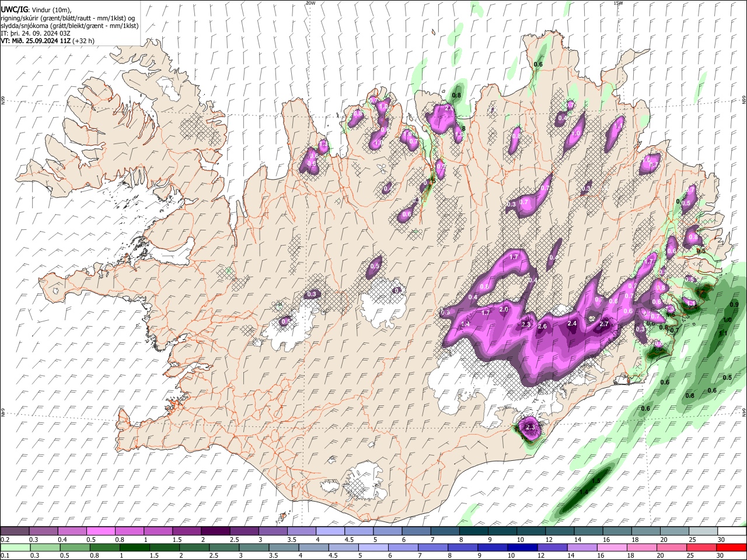Click the 'VT: Mið. 25.09.2024 11Z (+32 h)' line
The height and width of the screenshot is (560, 747).
(48, 41)
